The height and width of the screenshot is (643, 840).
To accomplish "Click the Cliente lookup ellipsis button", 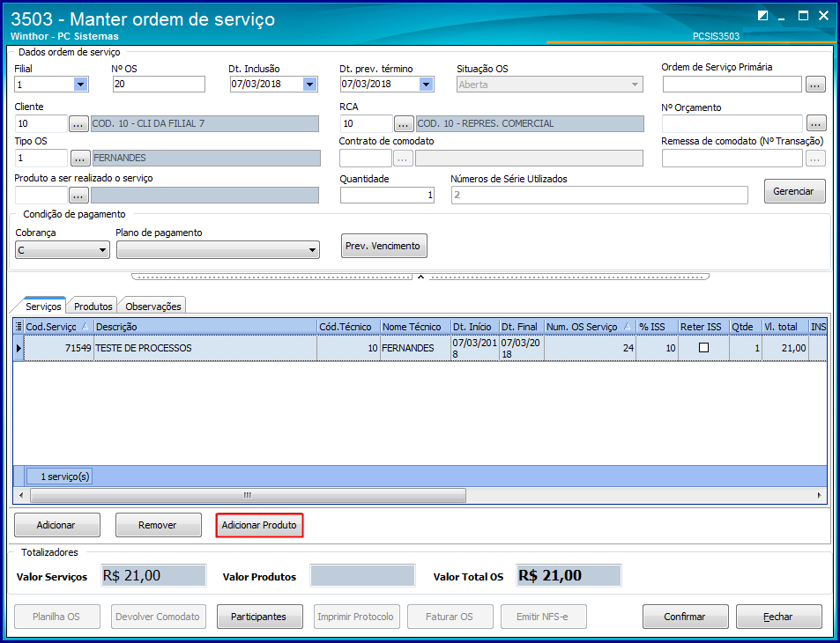I will pos(78,124).
